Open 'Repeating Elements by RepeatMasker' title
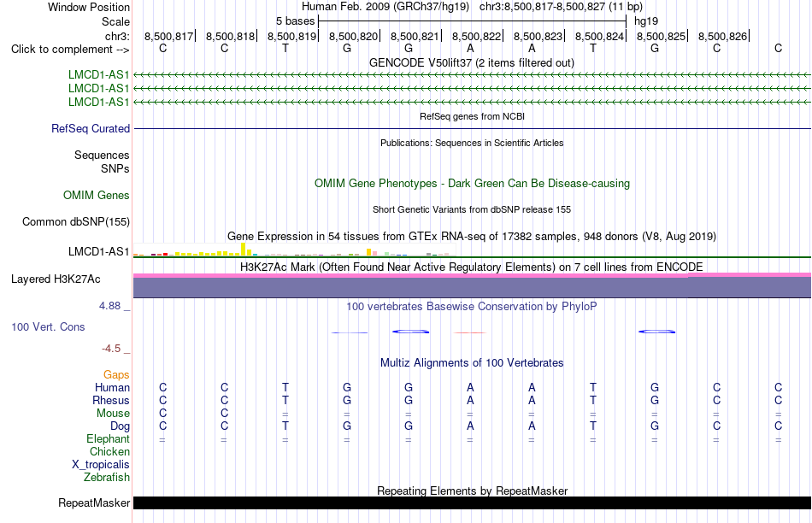This screenshot has width=812, height=523. (x=472, y=491)
